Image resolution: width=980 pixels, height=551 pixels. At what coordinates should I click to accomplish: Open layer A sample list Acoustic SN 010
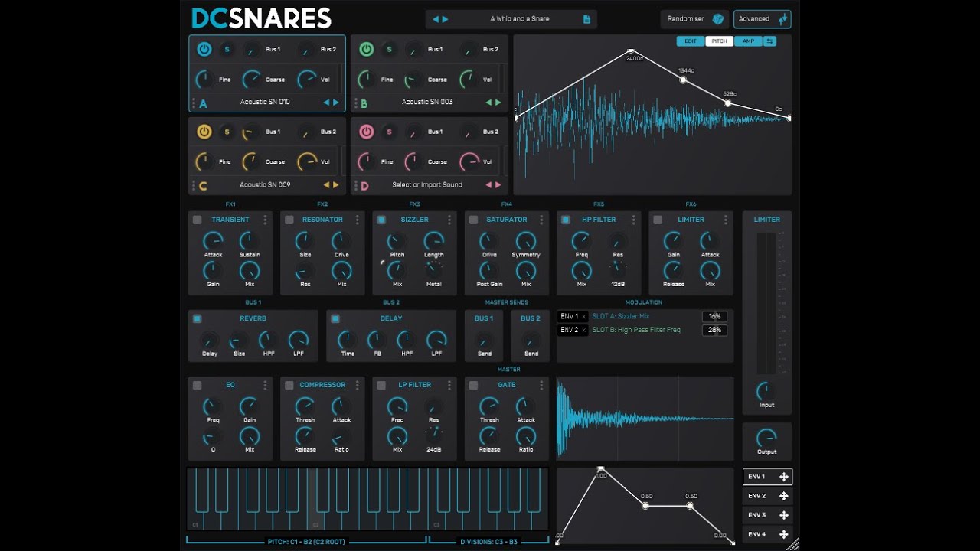click(x=265, y=102)
